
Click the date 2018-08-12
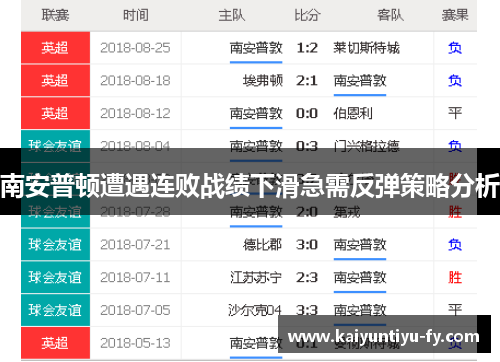coord(135,113)
